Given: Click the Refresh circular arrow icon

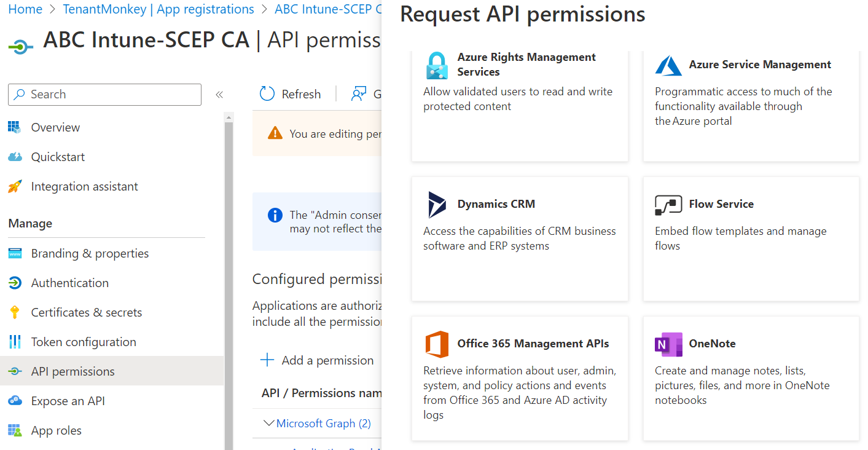Looking at the screenshot, I should pyautogui.click(x=267, y=94).
